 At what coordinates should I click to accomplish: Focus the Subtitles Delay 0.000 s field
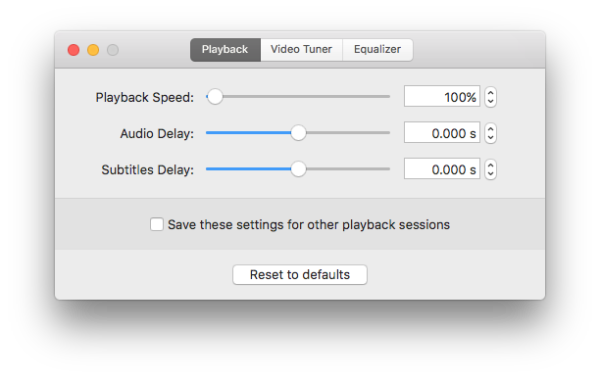coord(442,168)
